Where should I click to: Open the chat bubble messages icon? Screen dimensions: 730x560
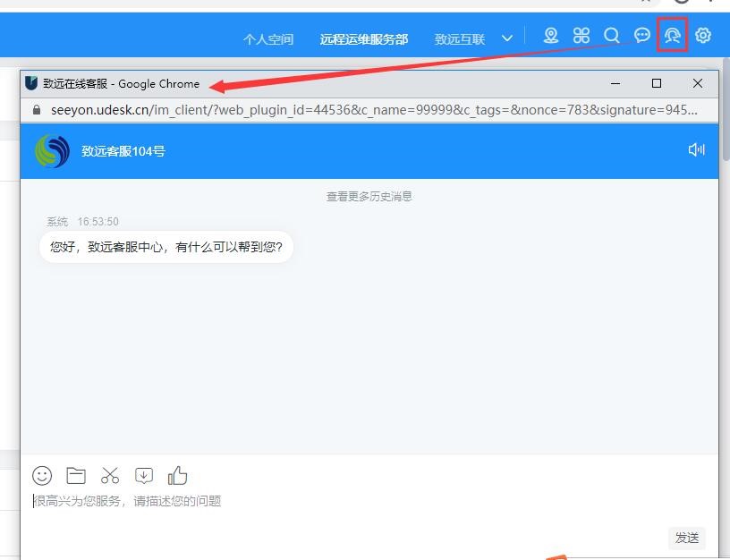[x=642, y=36]
